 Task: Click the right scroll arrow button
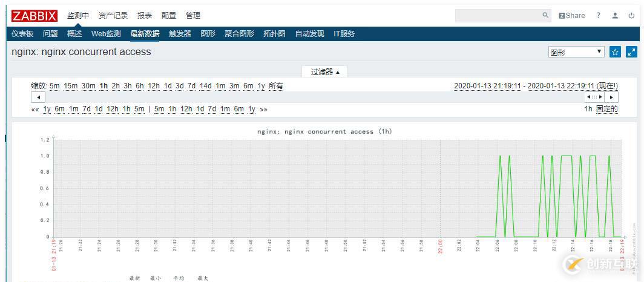(611, 97)
